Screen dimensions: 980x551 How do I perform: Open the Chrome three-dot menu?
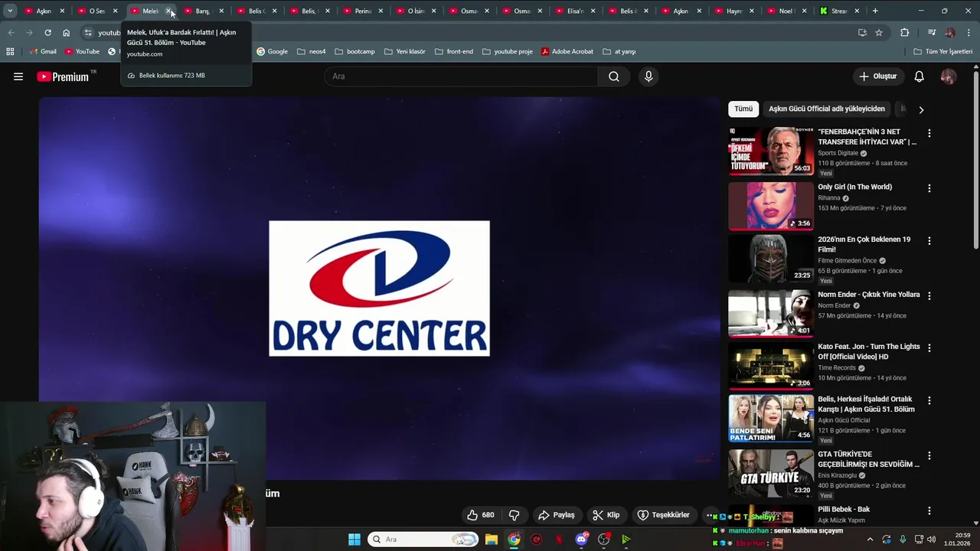pos(969,33)
